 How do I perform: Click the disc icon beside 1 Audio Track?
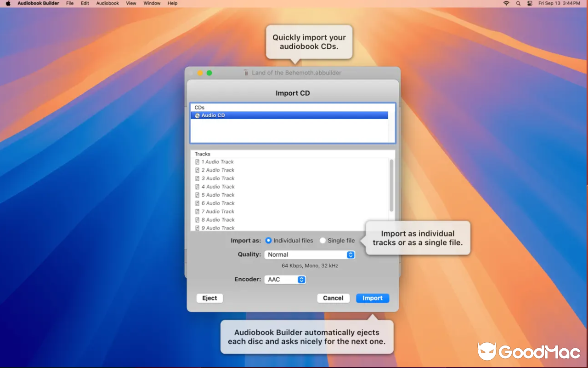coord(198,161)
